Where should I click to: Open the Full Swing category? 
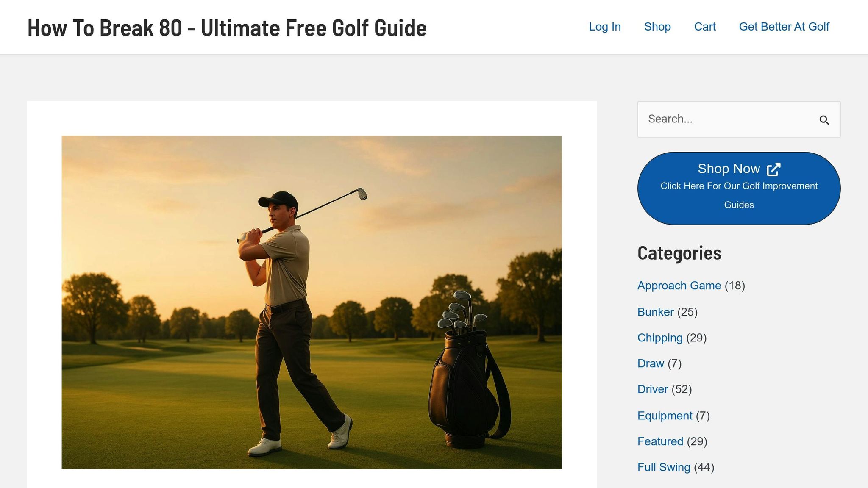coord(664,467)
